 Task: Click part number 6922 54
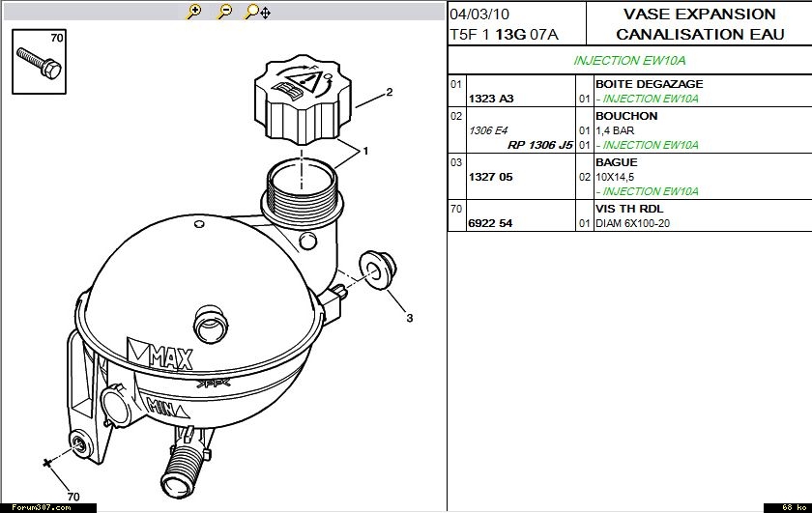pos(491,223)
